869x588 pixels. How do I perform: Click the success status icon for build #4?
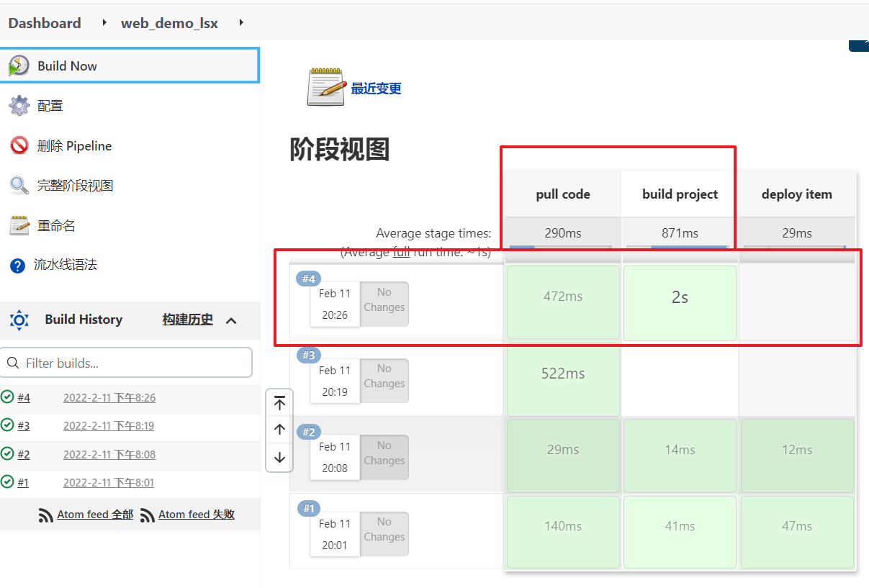pyautogui.click(x=7, y=397)
